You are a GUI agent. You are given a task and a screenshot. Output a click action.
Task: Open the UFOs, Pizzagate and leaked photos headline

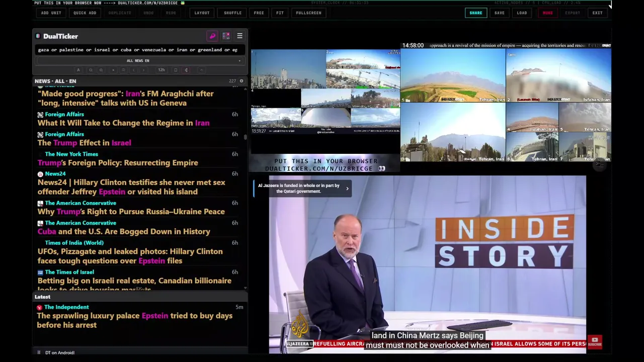[130, 256]
